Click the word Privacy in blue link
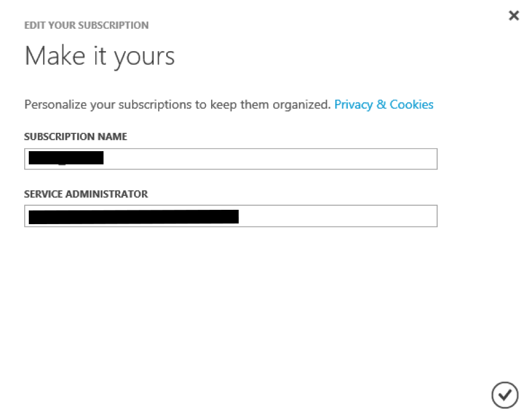The image size is (532, 419). [354, 105]
